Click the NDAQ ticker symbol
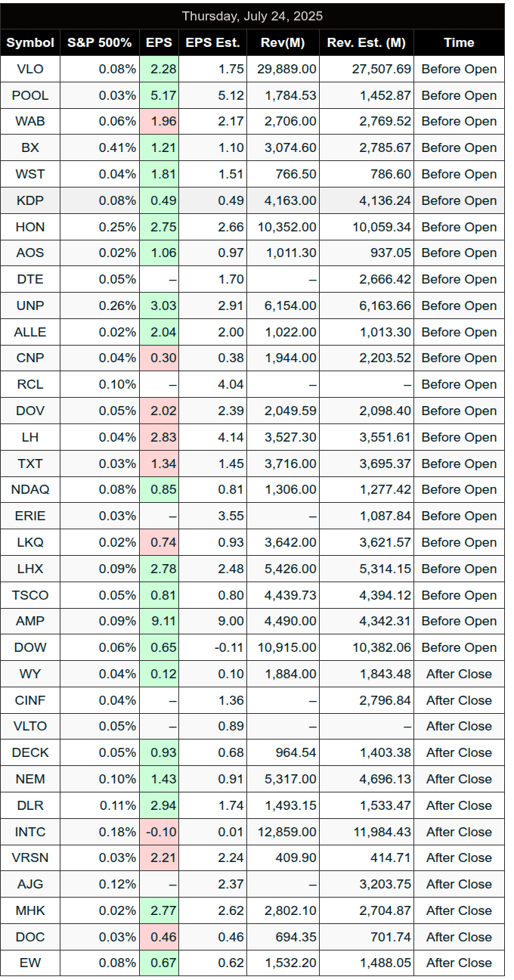This screenshot has width=514, height=980. (x=30, y=489)
